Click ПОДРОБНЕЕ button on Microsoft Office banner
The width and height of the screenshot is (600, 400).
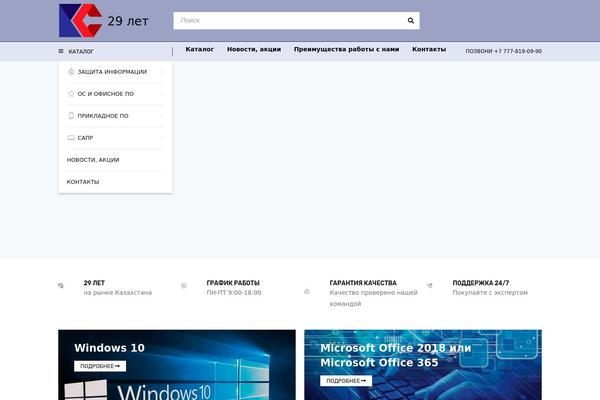(x=346, y=381)
